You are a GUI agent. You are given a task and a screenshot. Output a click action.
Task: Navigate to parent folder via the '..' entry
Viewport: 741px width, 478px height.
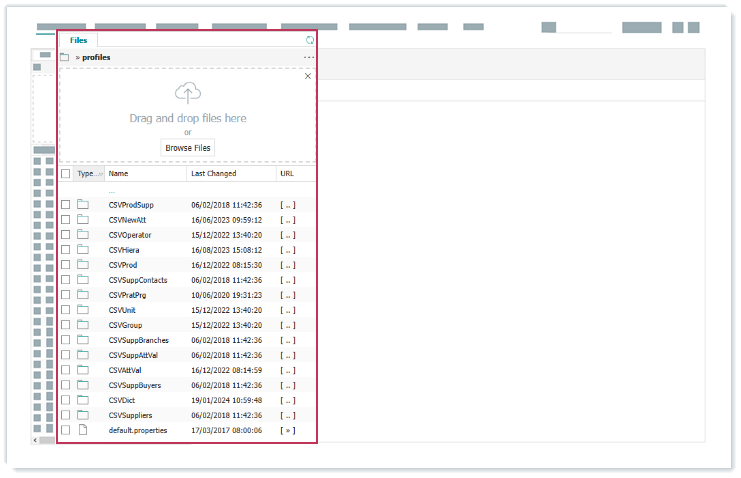(x=112, y=190)
